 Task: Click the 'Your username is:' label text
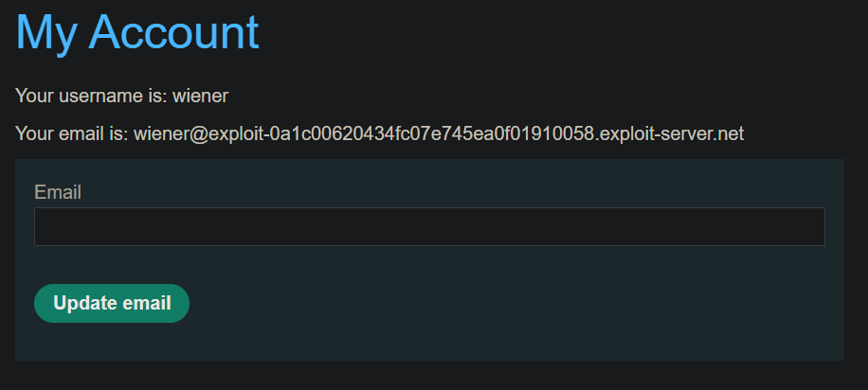click(91, 97)
